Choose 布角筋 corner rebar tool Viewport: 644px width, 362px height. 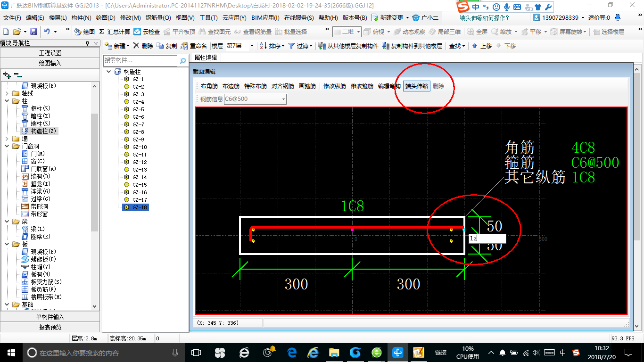pyautogui.click(x=209, y=86)
